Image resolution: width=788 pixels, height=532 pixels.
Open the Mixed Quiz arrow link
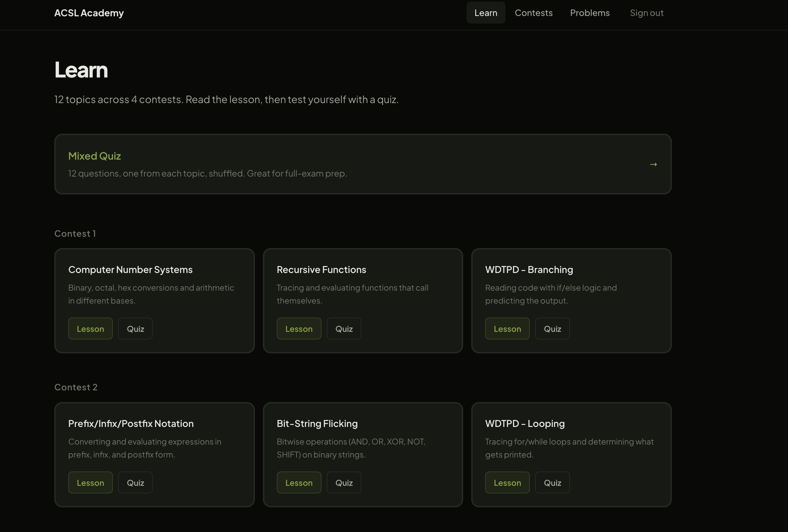(653, 164)
